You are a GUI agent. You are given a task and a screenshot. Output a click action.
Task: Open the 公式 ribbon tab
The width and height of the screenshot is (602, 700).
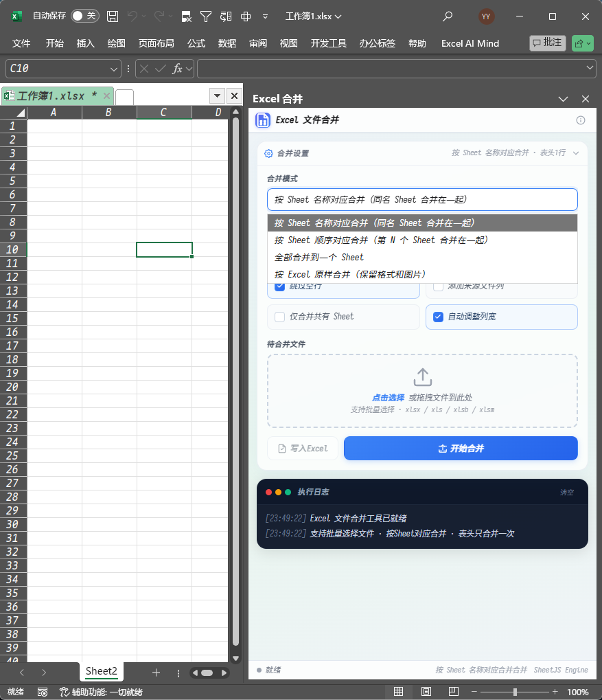coord(196,43)
